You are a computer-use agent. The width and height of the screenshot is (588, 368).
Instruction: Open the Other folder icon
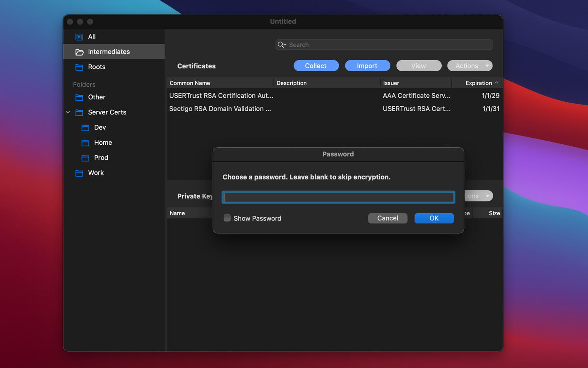tap(79, 97)
